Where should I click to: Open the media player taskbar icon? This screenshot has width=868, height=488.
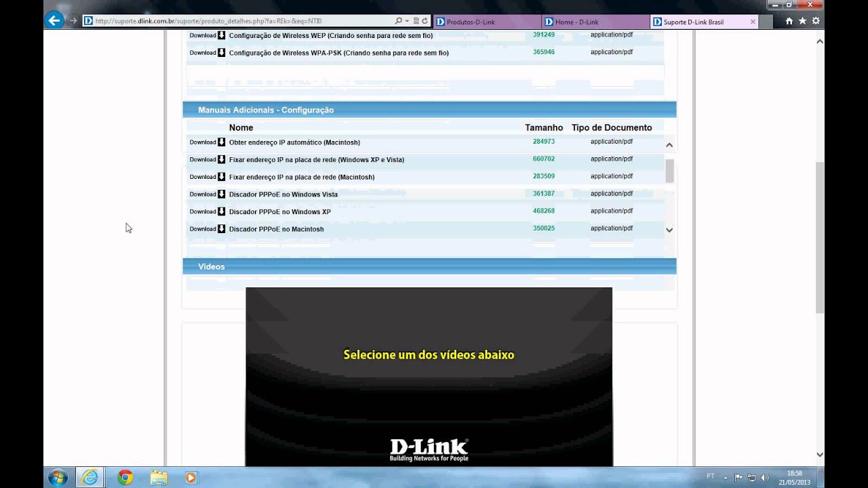[x=191, y=477]
